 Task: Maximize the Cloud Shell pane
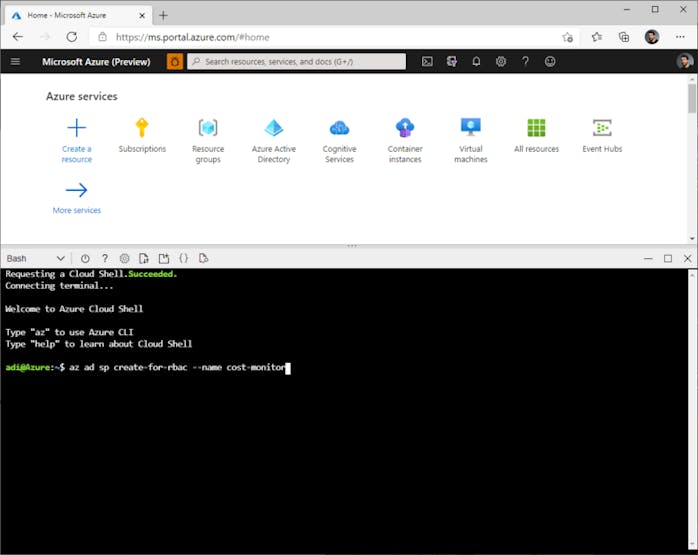(x=668, y=259)
